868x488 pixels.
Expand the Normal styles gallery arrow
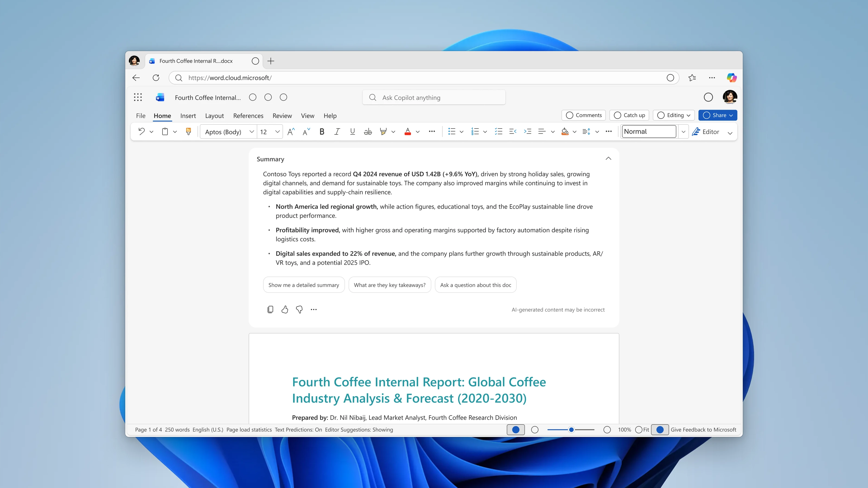683,132
